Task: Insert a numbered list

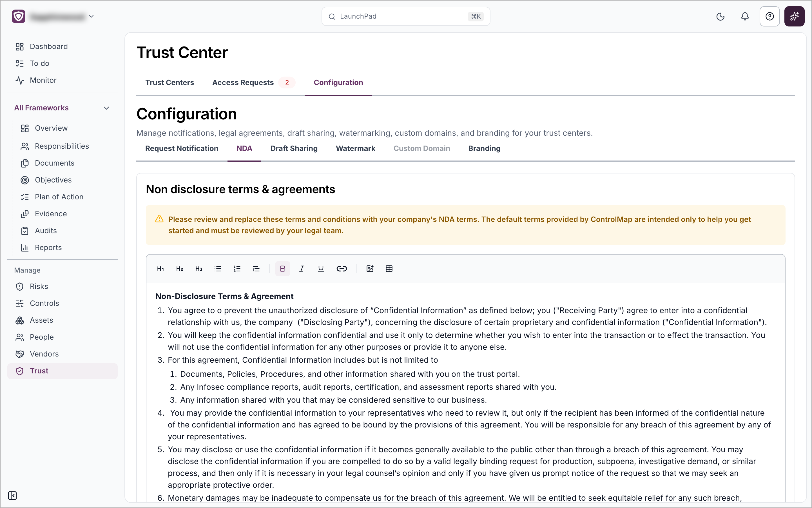Action: [237, 269]
